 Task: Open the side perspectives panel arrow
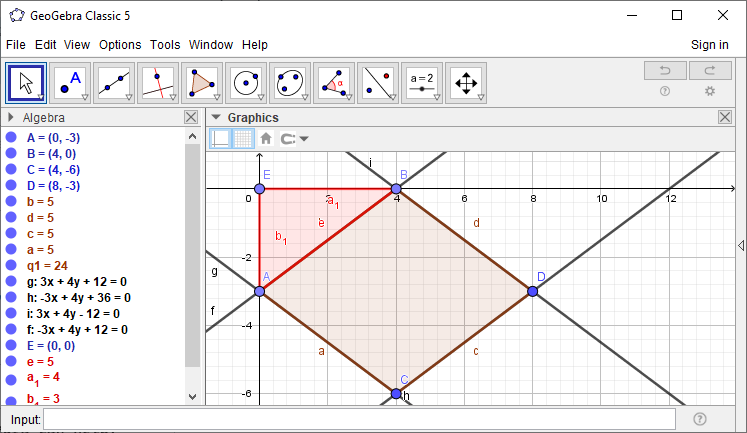coord(741,245)
